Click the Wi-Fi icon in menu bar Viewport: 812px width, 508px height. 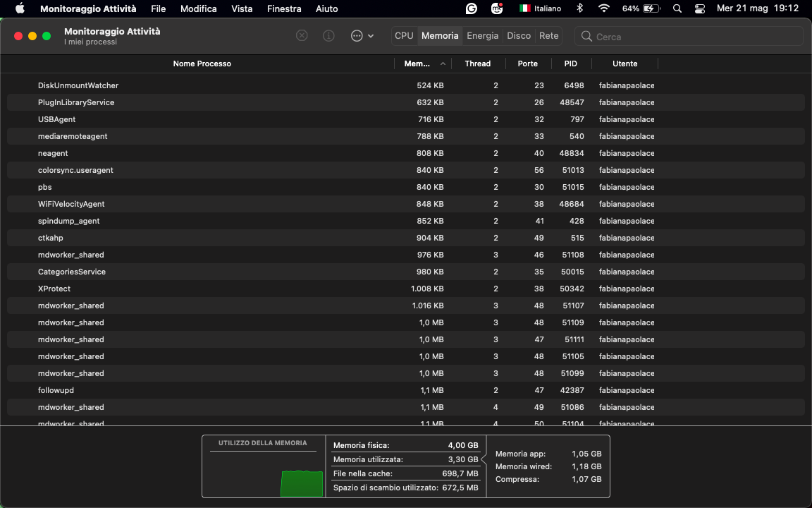pos(604,8)
